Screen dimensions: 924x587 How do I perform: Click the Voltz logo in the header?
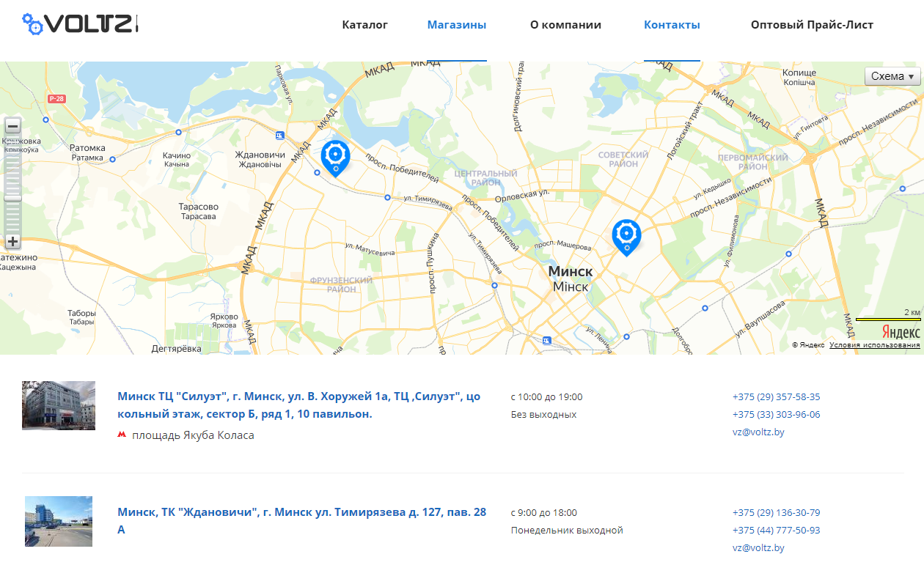coord(80,24)
